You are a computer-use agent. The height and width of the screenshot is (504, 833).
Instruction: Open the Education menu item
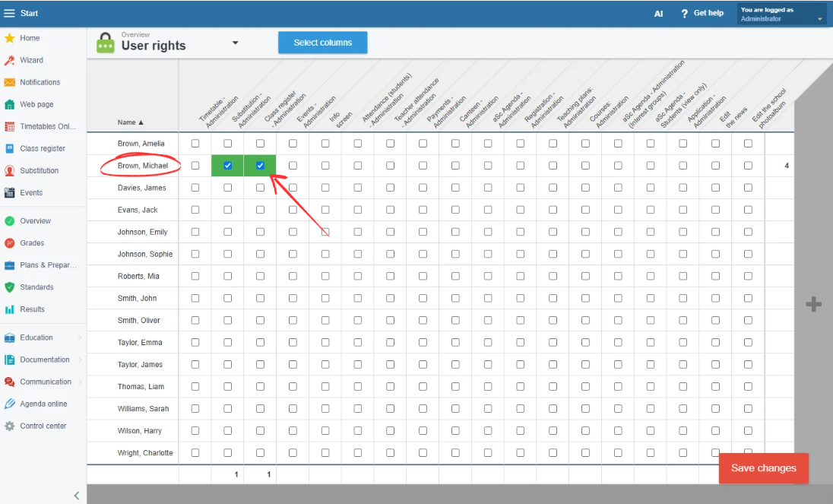coord(36,338)
